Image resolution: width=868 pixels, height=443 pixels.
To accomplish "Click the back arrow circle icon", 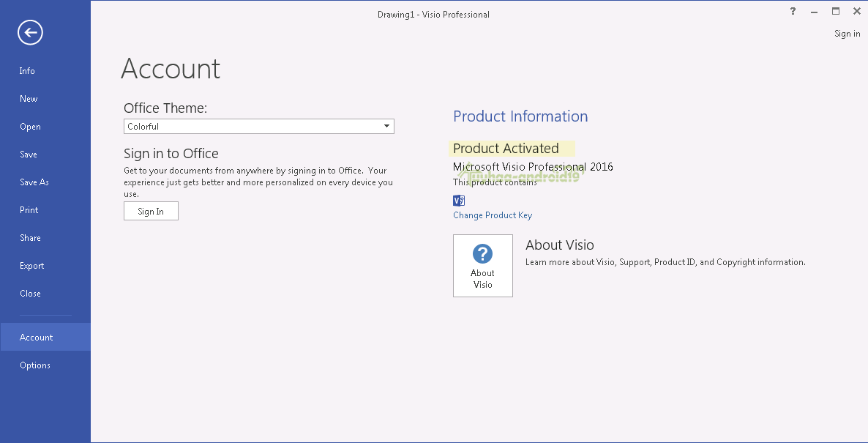I will pyautogui.click(x=30, y=32).
